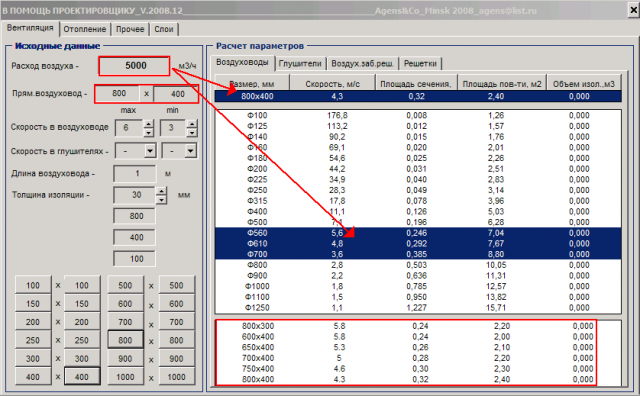Decrease min duct speed with down arrow
The width and height of the screenshot is (640, 396).
tap(192, 132)
